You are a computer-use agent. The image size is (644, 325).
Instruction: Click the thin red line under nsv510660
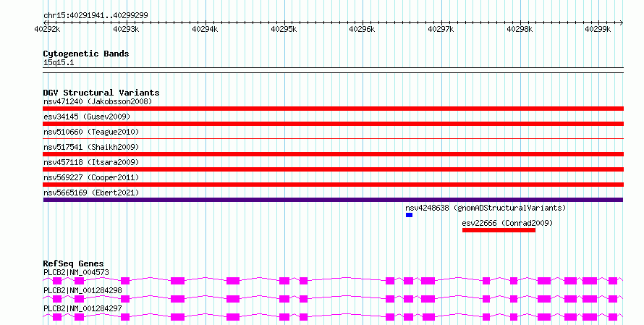point(333,139)
